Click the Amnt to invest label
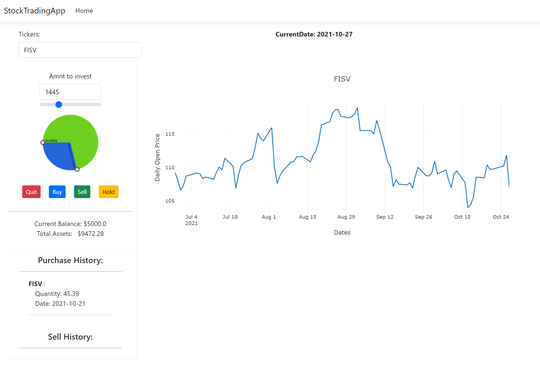 pos(70,76)
